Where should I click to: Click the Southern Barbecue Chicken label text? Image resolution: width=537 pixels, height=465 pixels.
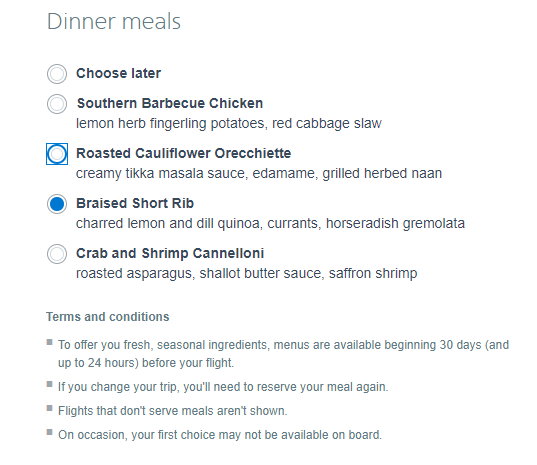click(170, 103)
